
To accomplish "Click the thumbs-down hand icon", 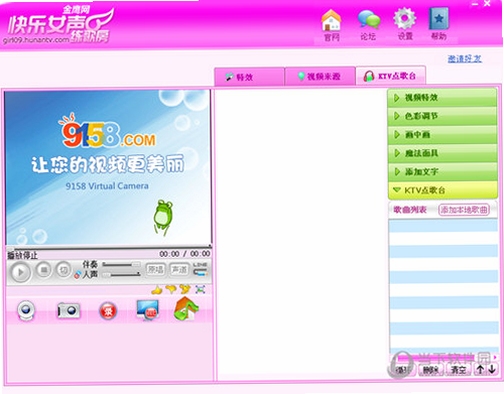I will tap(171, 289).
